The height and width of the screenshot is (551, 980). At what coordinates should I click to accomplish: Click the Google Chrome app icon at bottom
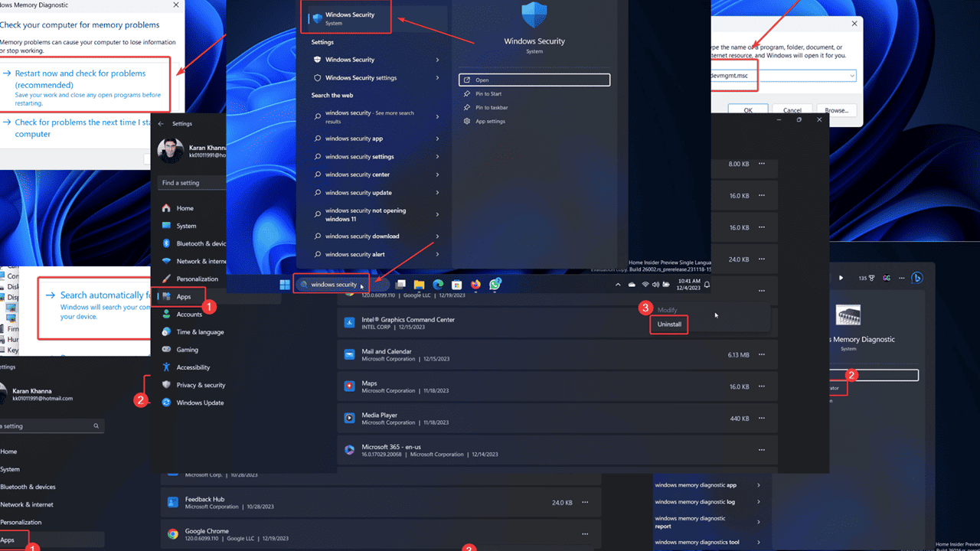[173, 534]
